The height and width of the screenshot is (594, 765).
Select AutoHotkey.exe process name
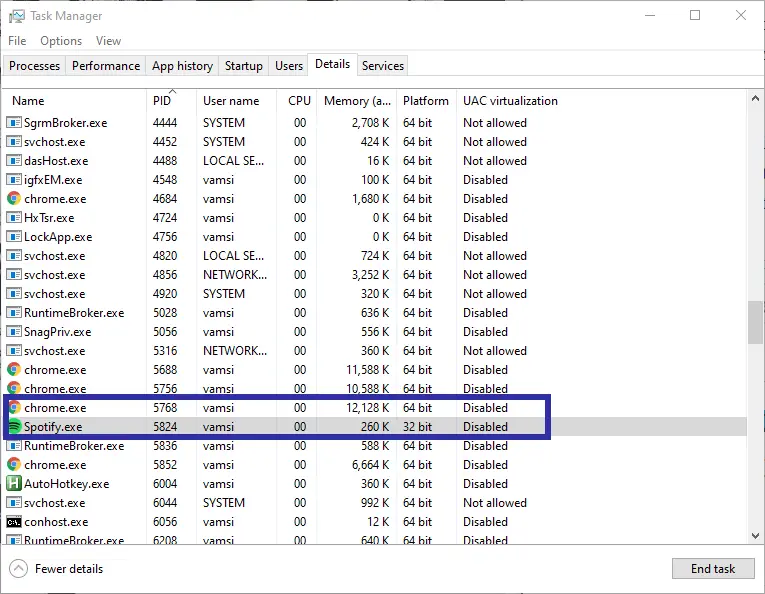coord(67,484)
